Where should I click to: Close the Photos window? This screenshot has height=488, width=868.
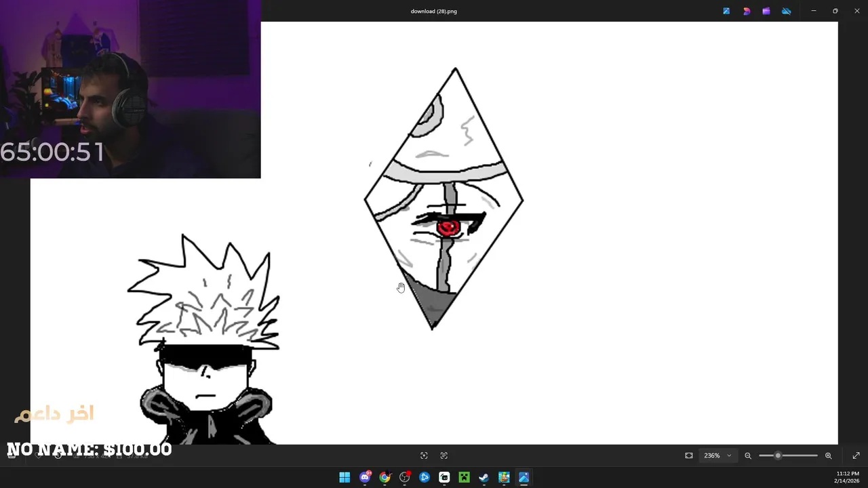[856, 11]
